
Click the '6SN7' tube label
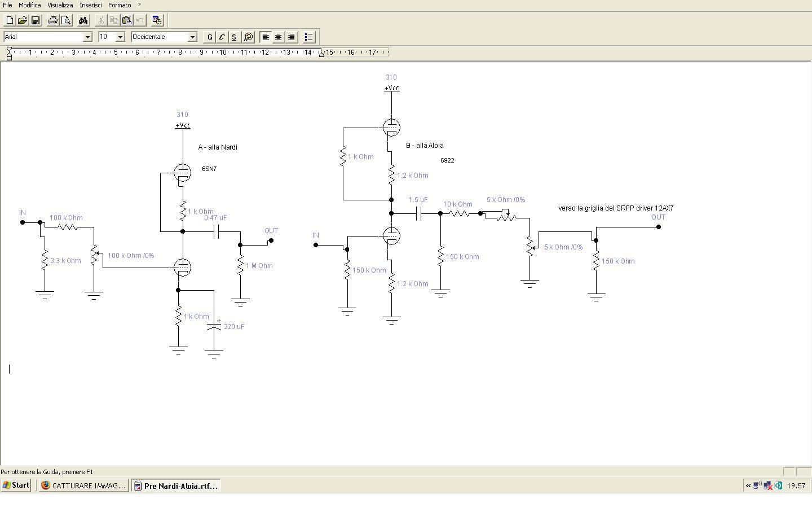pyautogui.click(x=209, y=169)
